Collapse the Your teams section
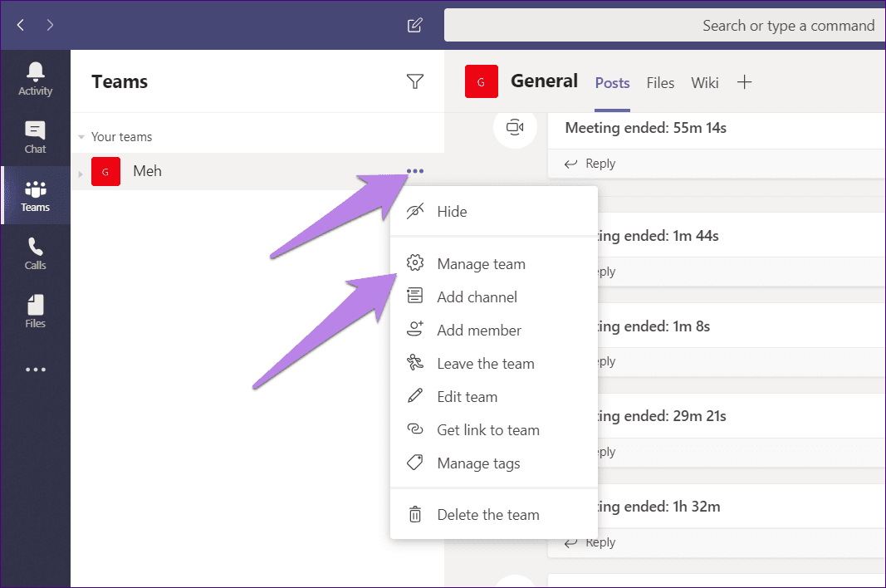 pyautogui.click(x=81, y=137)
